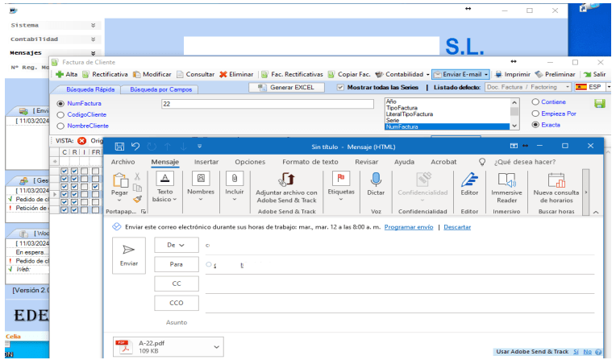Open the Incluir paperclip group

235,187
